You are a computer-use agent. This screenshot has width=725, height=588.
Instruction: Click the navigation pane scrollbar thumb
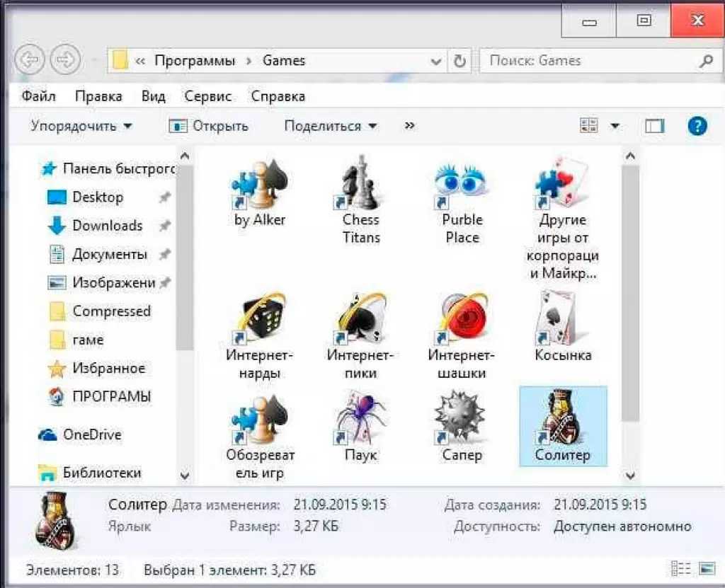[185, 257]
